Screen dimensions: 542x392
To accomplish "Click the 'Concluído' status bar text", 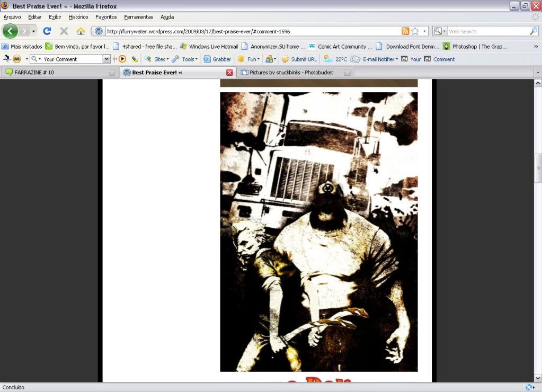I will [x=13, y=387].
